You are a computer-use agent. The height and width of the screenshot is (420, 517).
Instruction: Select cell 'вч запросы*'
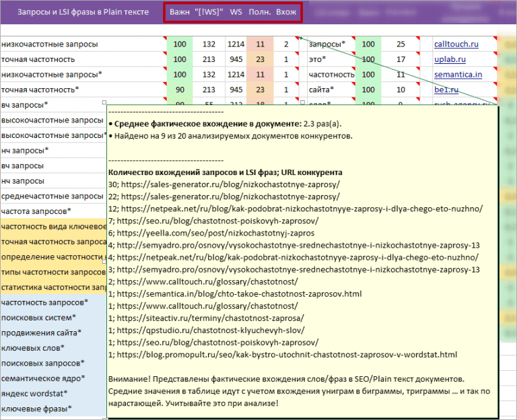pyautogui.click(x=53, y=105)
